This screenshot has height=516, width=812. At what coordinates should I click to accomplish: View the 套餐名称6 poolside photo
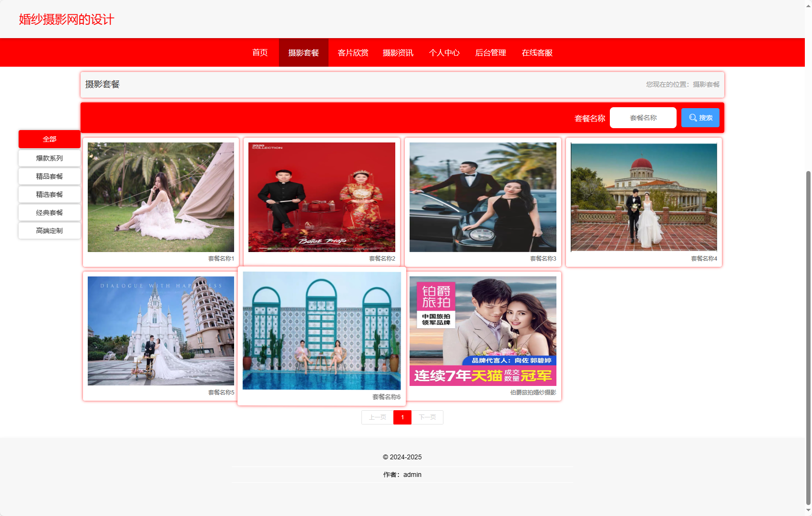322,331
